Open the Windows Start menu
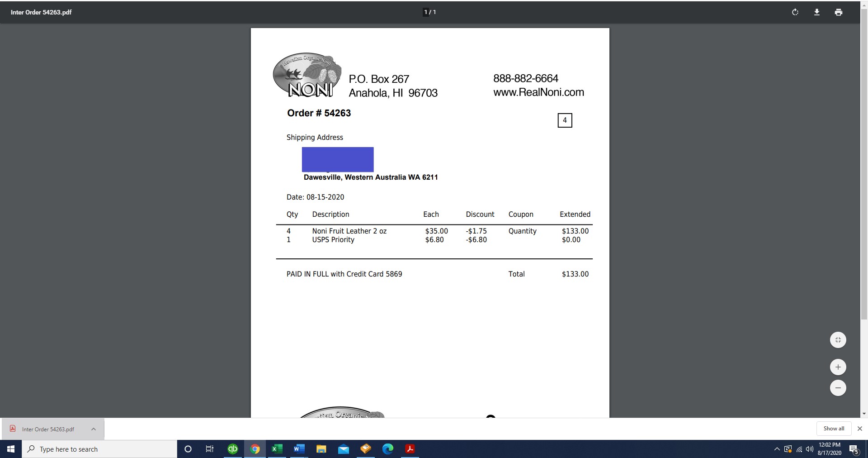 click(11, 449)
